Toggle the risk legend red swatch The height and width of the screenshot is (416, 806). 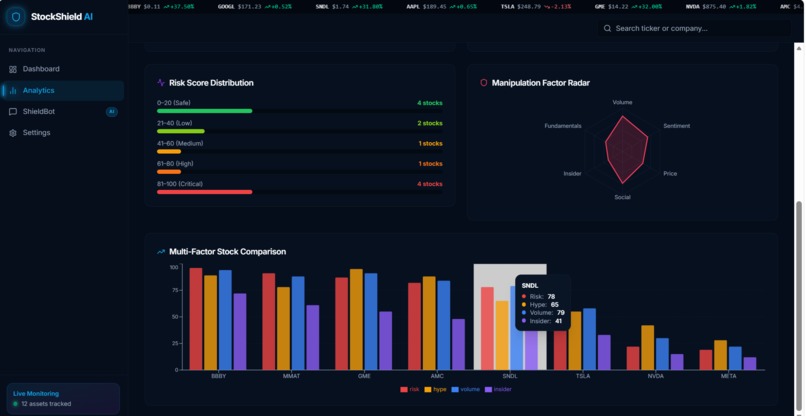click(x=404, y=390)
